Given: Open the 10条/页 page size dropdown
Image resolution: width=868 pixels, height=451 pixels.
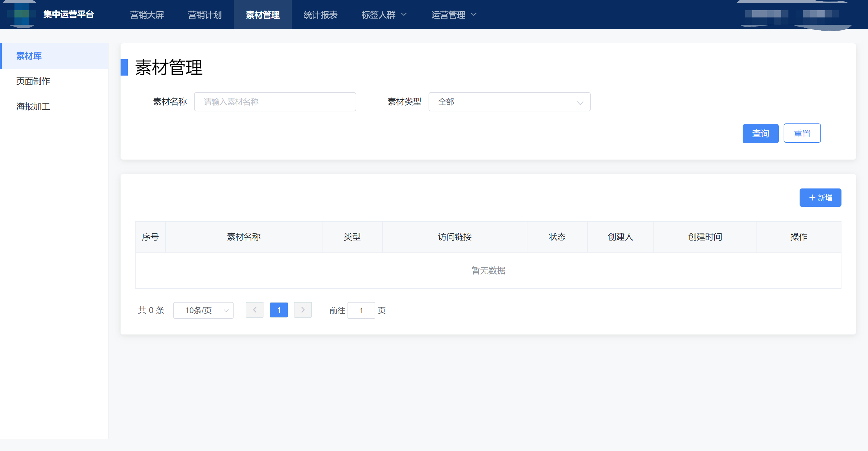Looking at the screenshot, I should (203, 310).
